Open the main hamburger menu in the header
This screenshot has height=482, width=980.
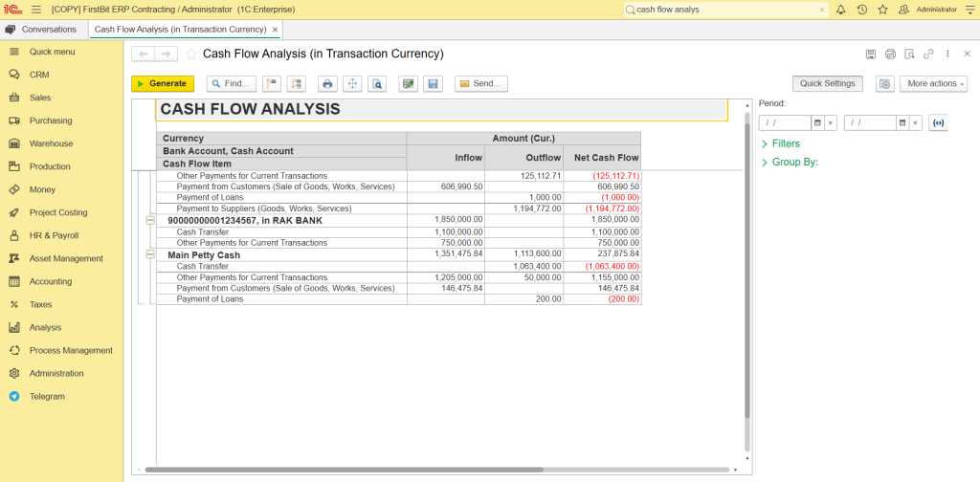click(36, 10)
